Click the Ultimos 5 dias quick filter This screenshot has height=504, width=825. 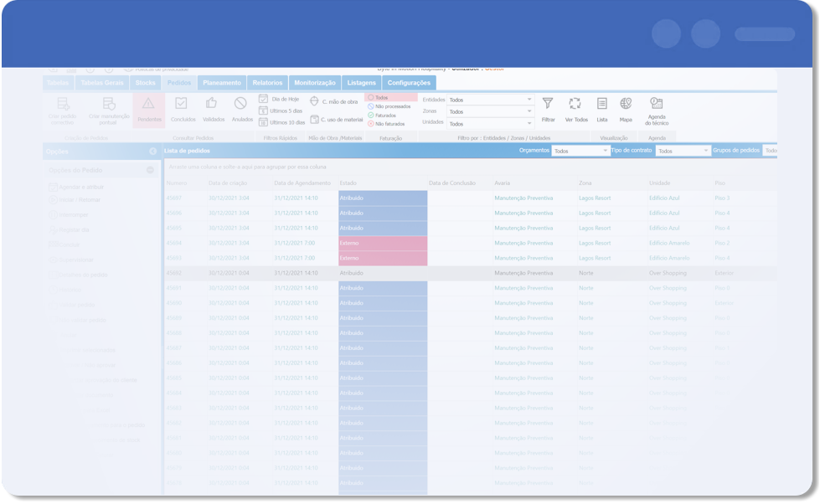click(x=281, y=111)
